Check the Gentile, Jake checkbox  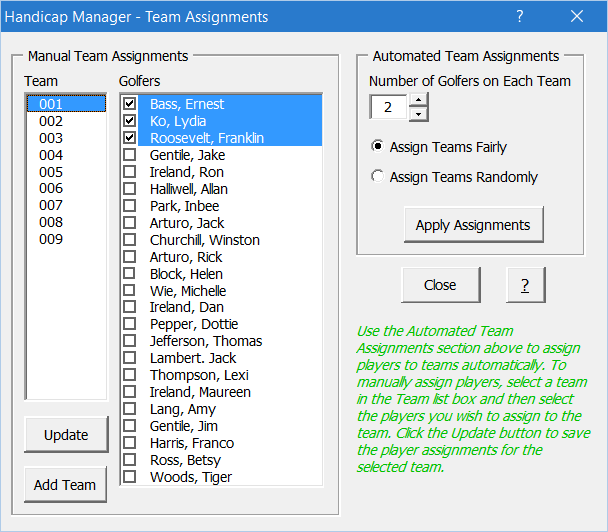130,154
